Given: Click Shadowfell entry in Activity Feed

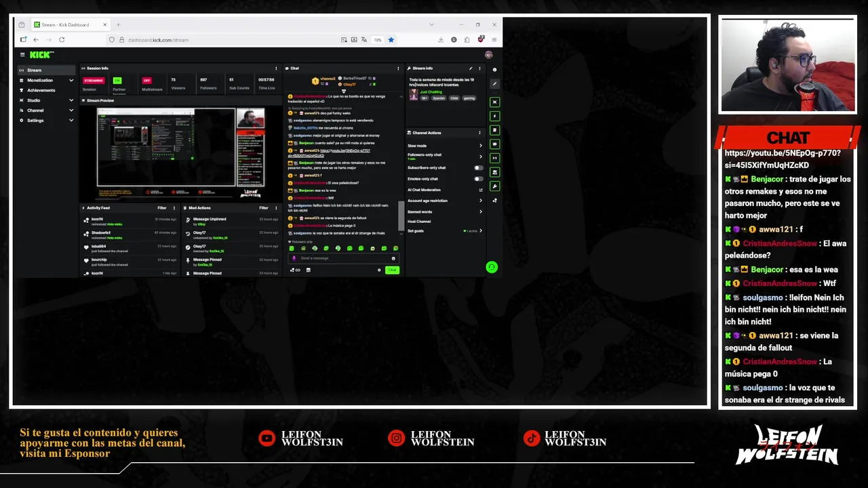Looking at the screenshot, I should 130,235.
